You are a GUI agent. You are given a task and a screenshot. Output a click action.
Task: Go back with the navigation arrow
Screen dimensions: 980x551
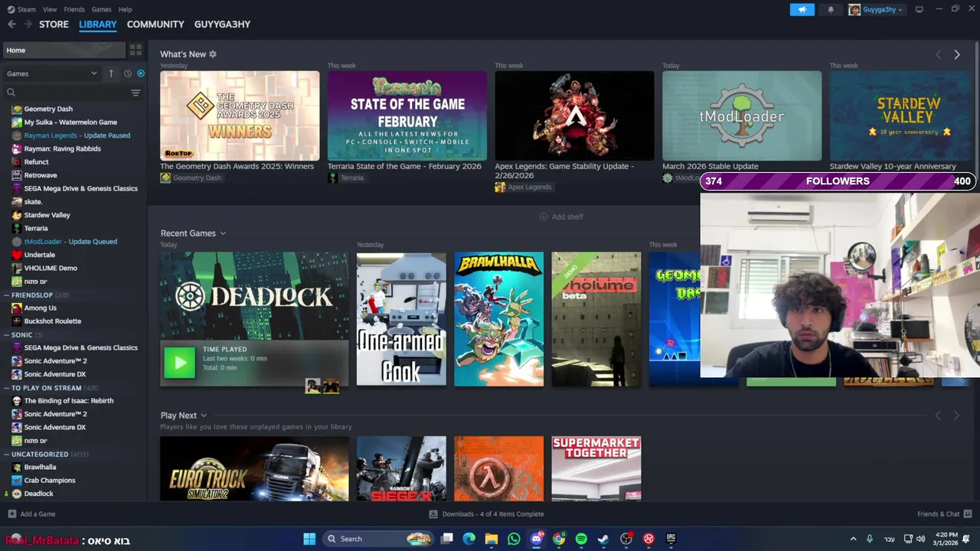click(x=11, y=24)
